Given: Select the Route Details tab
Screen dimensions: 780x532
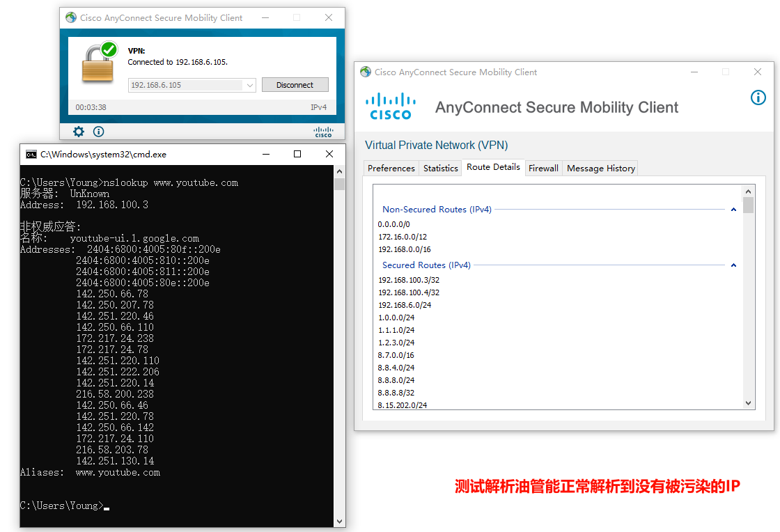Looking at the screenshot, I should 494,167.
